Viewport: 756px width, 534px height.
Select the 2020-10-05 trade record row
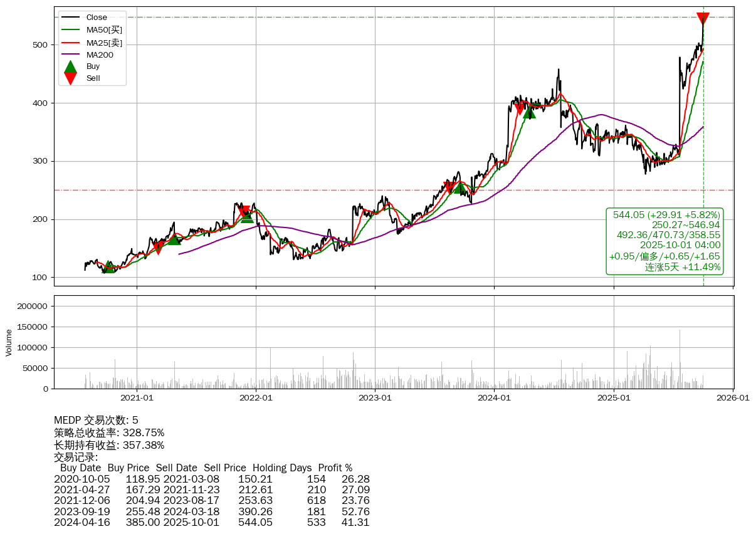(211, 479)
